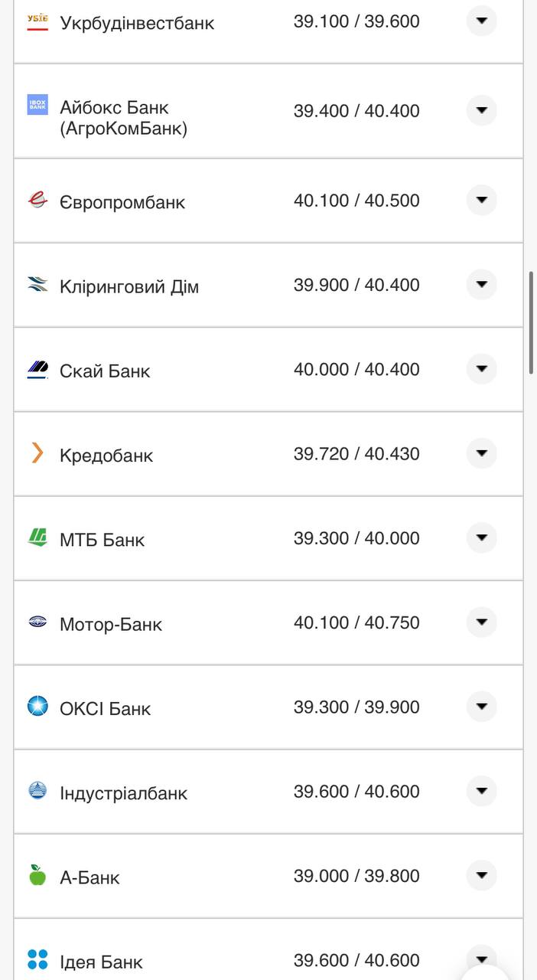537x980 pixels.
Task: Open the Кліринговий Дім bank name
Action: click(129, 287)
